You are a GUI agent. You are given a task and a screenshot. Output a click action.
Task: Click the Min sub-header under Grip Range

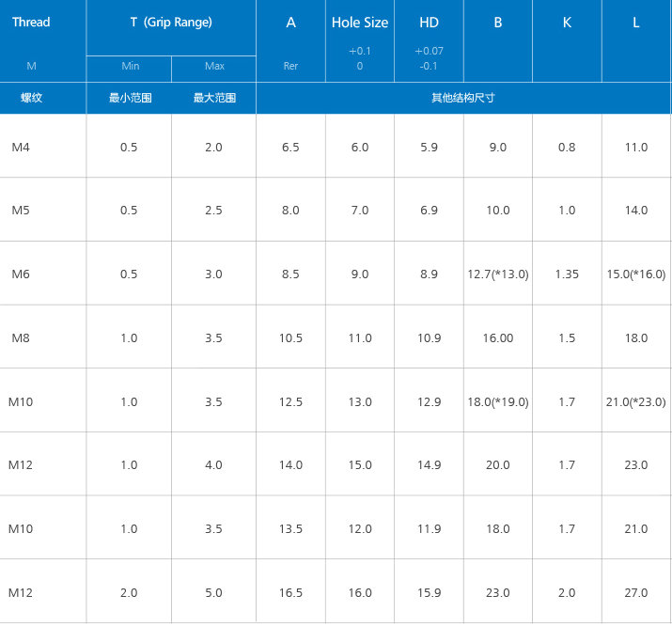pyautogui.click(x=131, y=66)
